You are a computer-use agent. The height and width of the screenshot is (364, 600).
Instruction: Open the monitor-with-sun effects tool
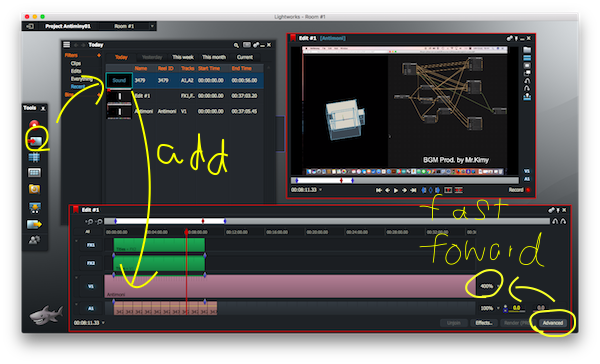(x=34, y=207)
